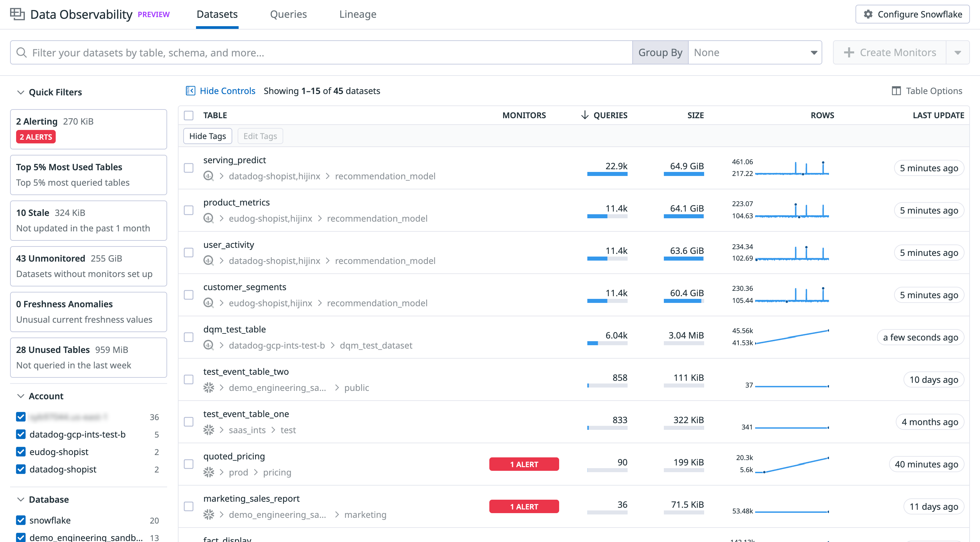Screen dimensions: 980x542
Task: Open the 1 ALERT badge for quoted_pricing
Action: [524, 464]
